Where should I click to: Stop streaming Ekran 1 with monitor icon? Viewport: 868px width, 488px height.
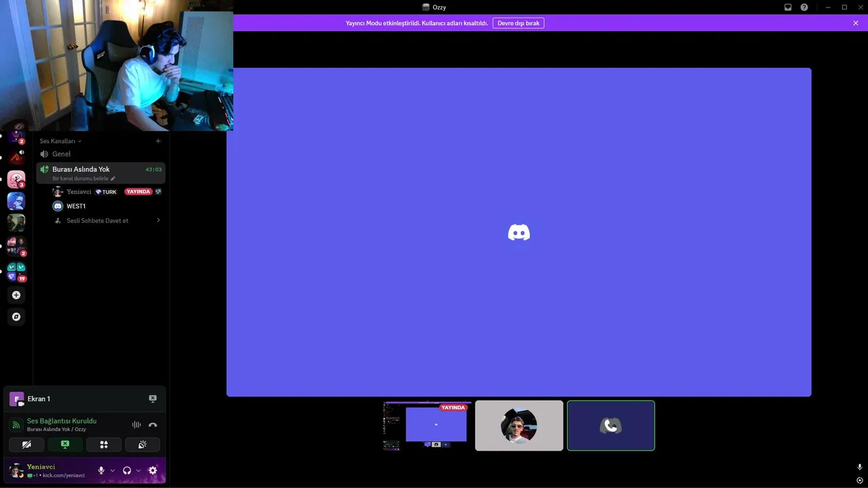pyautogui.click(x=153, y=399)
